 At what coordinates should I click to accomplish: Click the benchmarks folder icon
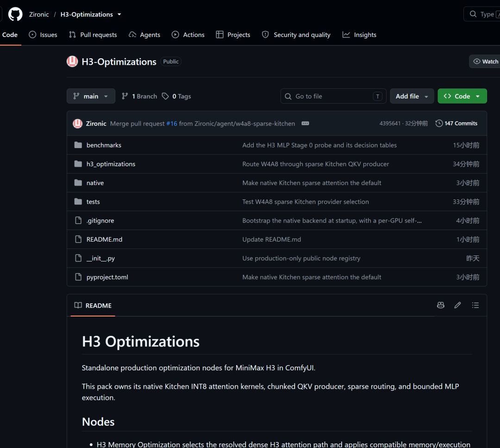tap(78, 145)
